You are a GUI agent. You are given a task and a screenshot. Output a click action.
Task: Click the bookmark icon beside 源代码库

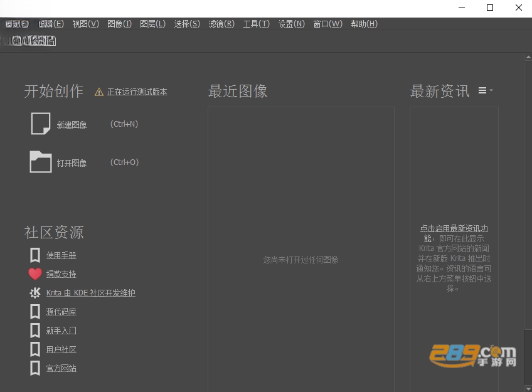pyautogui.click(x=35, y=312)
